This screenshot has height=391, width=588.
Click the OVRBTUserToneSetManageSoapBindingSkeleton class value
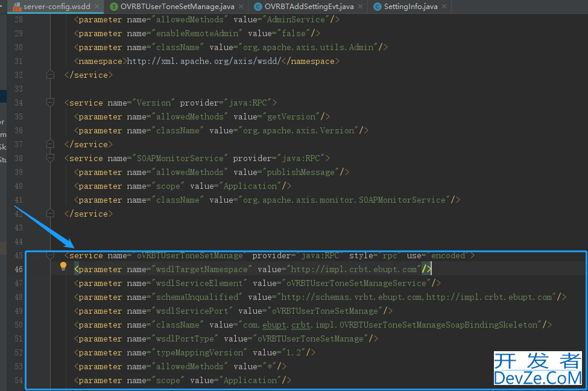coord(390,325)
